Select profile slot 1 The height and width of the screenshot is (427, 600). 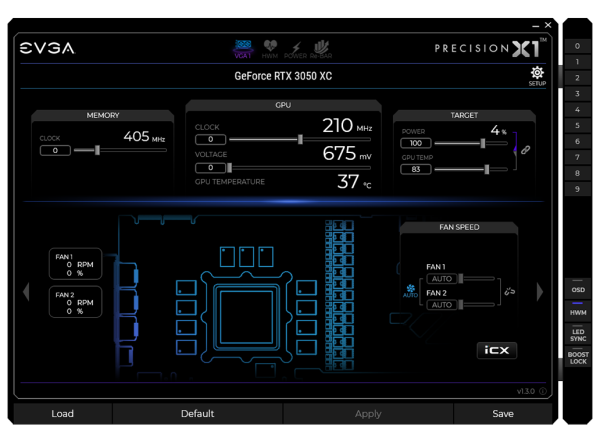577,62
